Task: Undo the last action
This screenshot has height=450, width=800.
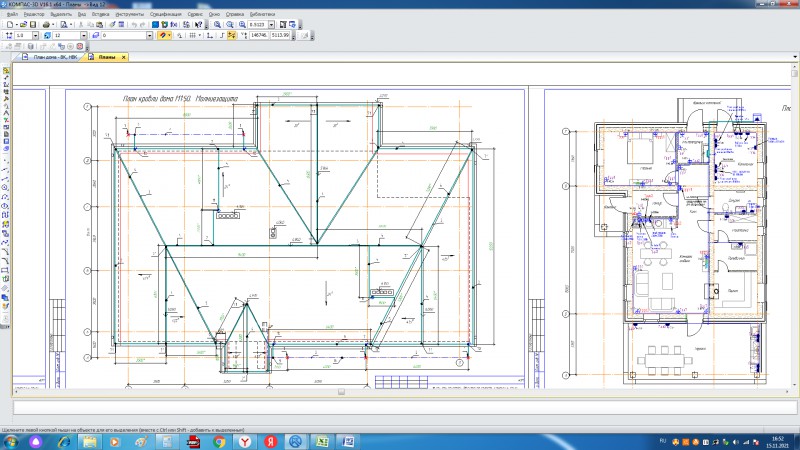Action: coord(134,24)
